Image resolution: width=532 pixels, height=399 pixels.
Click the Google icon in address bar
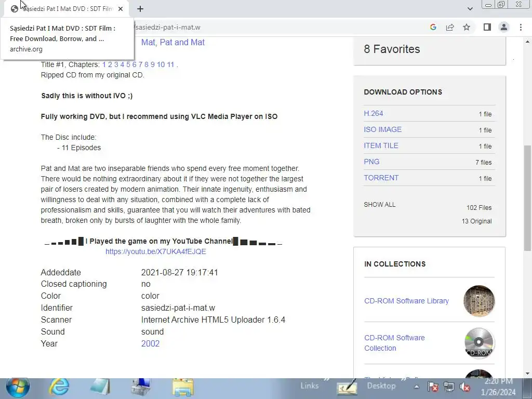pos(433,27)
